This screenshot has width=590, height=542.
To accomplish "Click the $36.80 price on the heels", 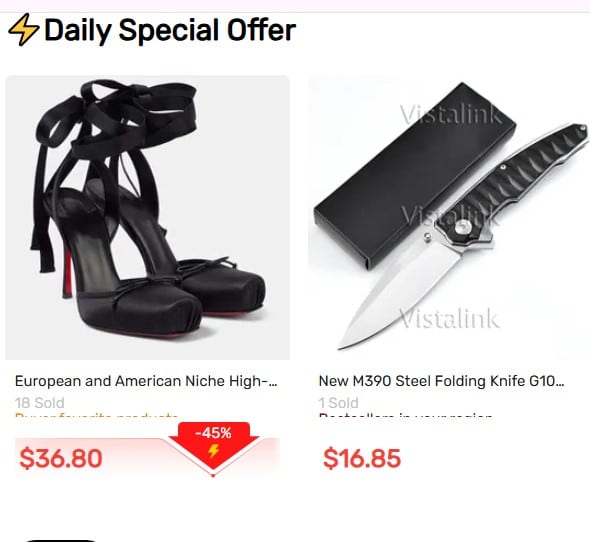I will coord(61,458).
